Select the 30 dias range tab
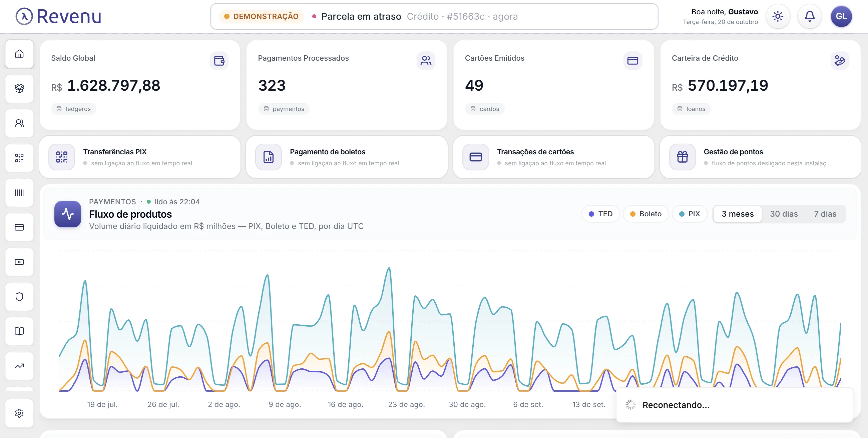Image resolution: width=868 pixels, height=438 pixels. [x=784, y=214]
